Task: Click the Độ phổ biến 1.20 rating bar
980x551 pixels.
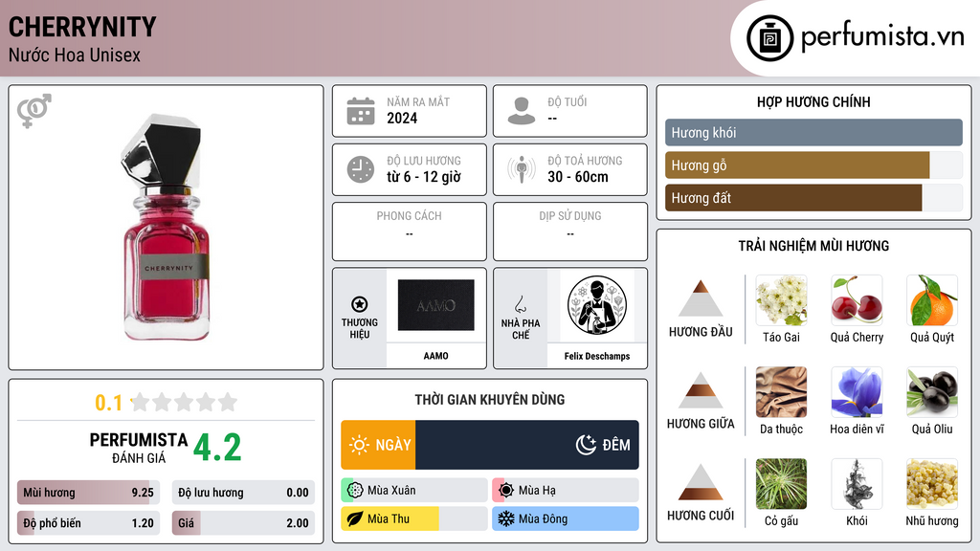Action: click(88, 523)
